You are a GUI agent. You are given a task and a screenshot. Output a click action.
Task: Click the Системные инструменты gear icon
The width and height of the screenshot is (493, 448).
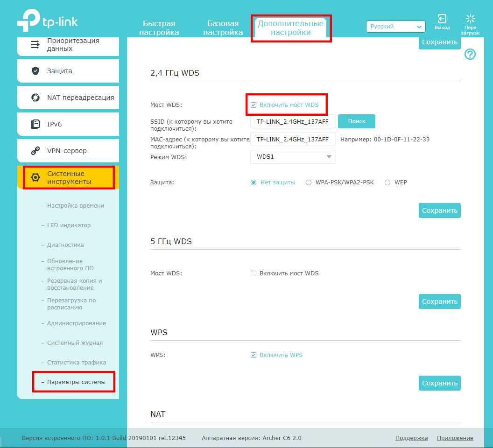[x=35, y=177]
